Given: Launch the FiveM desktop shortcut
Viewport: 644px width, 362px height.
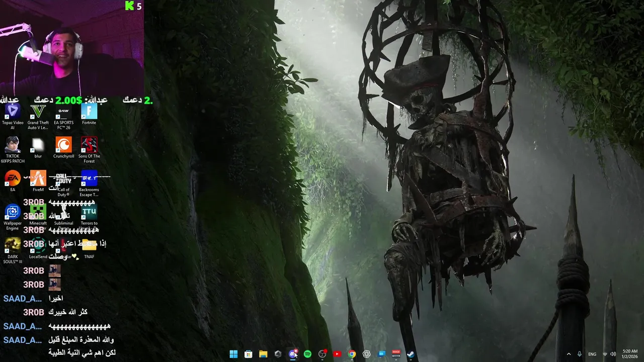Looking at the screenshot, I should click(x=38, y=182).
